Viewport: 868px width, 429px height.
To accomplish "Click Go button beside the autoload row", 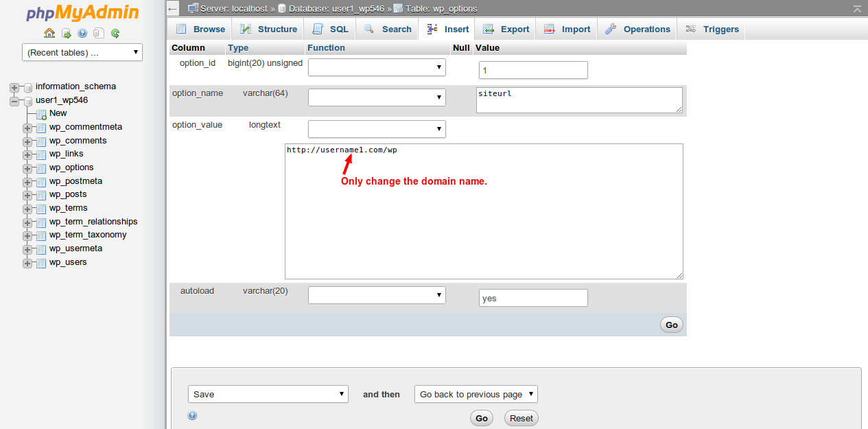I will tap(671, 325).
